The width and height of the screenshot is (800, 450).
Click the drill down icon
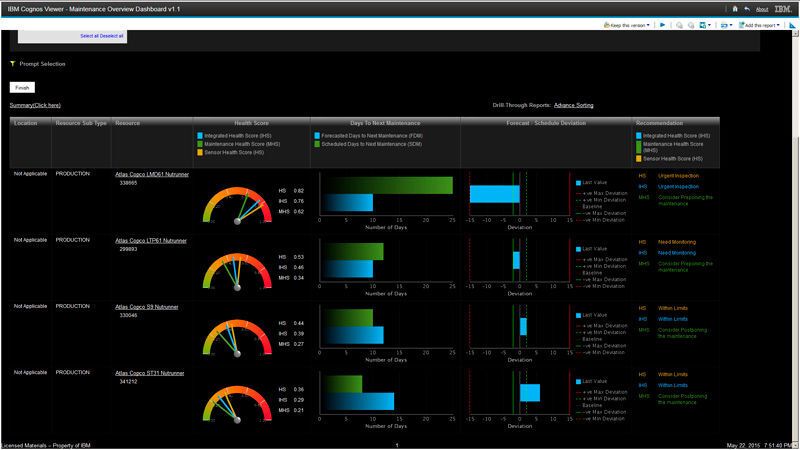[x=679, y=25]
